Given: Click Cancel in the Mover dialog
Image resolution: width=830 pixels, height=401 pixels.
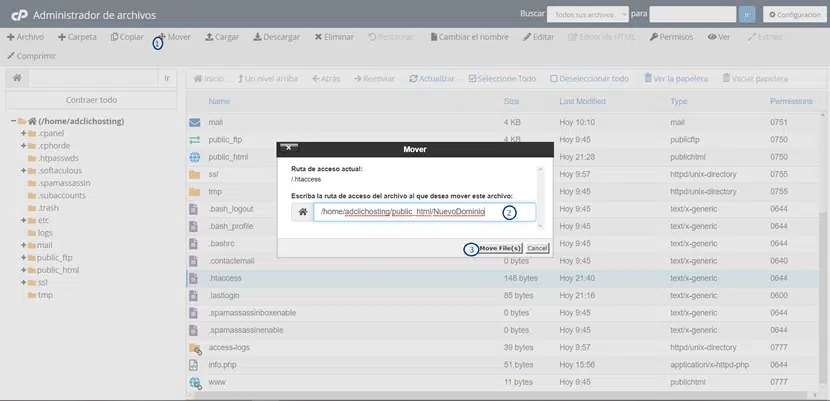Looking at the screenshot, I should click(537, 247).
